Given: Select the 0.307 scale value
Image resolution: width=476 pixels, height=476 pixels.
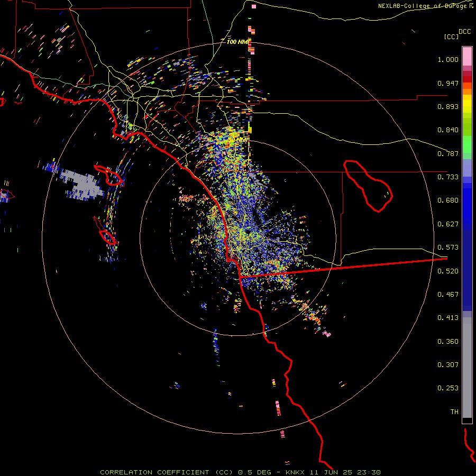Looking at the screenshot, I should 448,365.
